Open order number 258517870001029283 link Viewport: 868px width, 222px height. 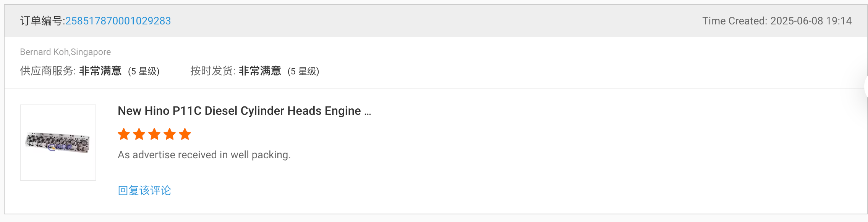click(118, 21)
